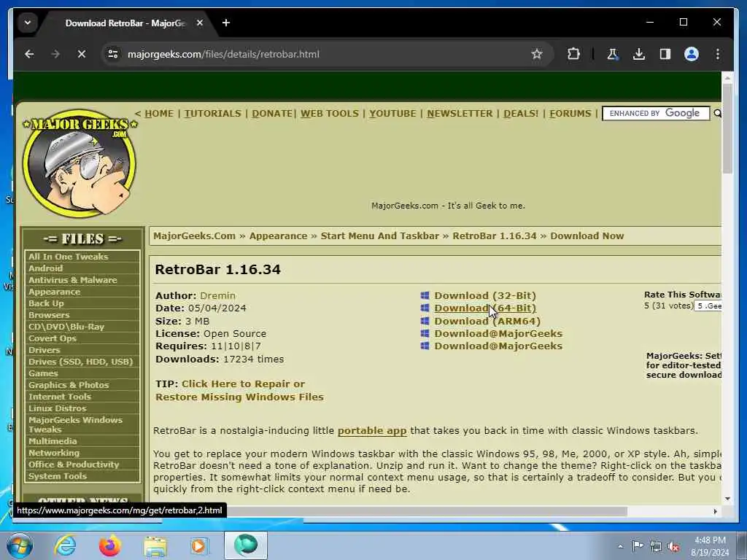This screenshot has height=560, width=747.
Task: Click the Download (32-Bit) link
Action: tap(485, 296)
